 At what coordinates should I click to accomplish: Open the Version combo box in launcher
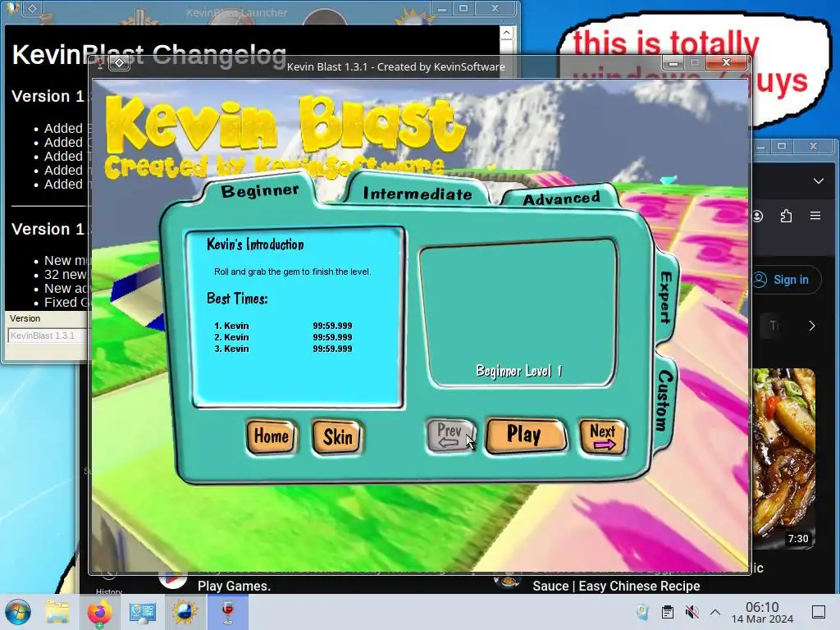pyautogui.click(x=47, y=336)
